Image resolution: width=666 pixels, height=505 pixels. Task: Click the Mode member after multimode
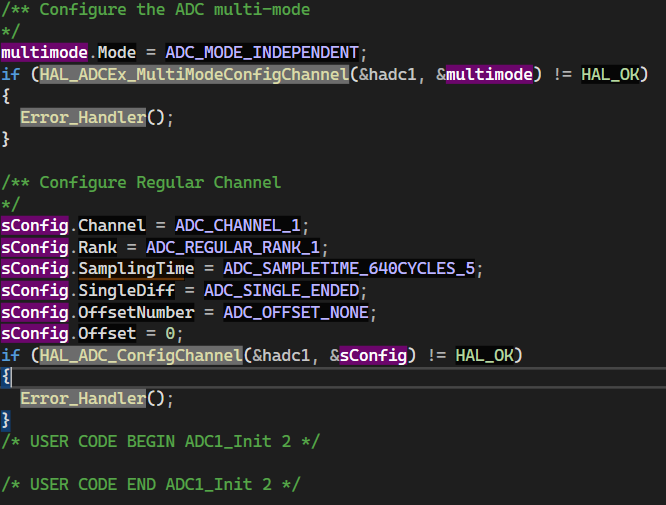pos(117,53)
